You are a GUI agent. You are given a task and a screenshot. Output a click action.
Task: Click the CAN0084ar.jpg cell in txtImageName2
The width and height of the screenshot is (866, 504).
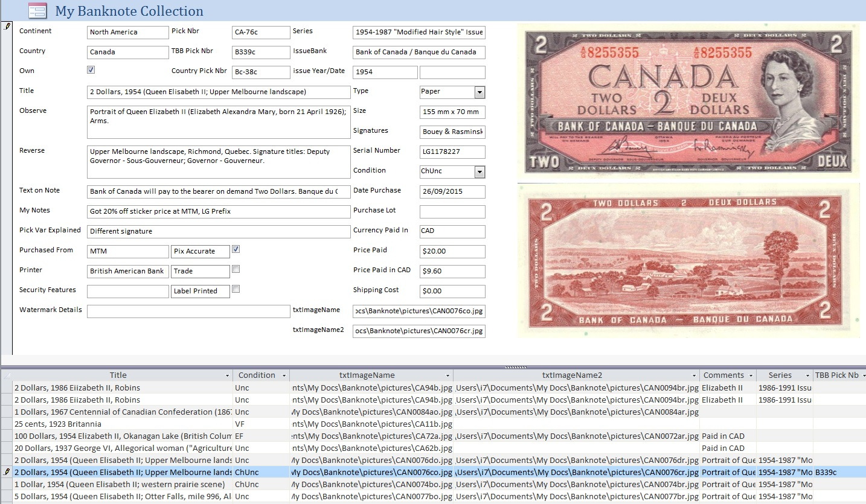pyautogui.click(x=577, y=412)
